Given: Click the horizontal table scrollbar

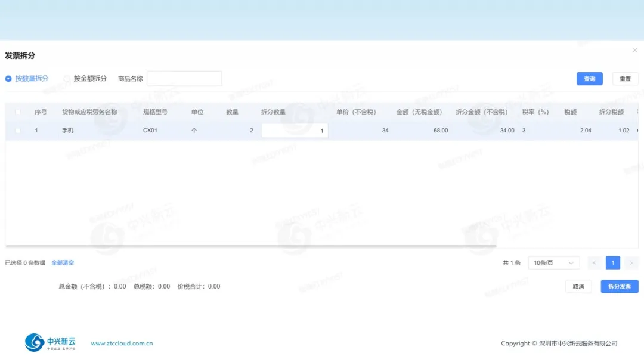Looking at the screenshot, I should tap(251, 246).
